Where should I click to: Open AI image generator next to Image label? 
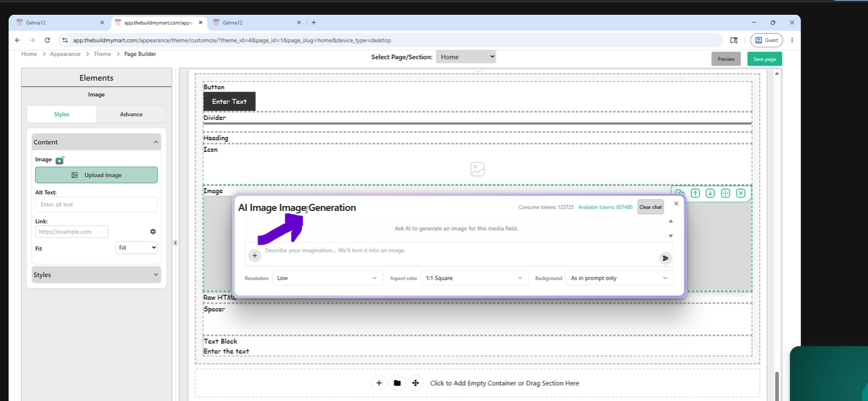pos(60,160)
